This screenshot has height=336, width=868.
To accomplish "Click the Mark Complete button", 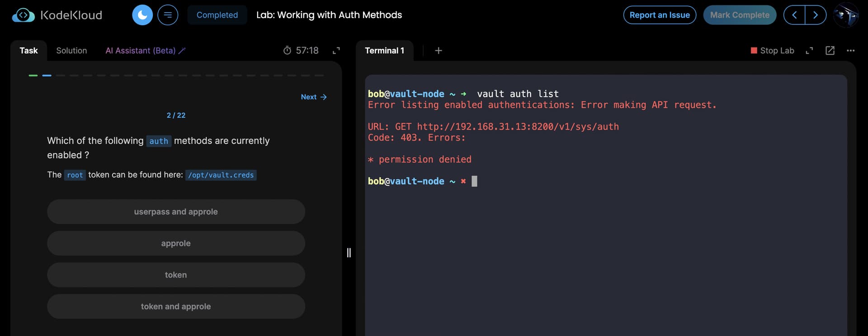I will coord(740,15).
